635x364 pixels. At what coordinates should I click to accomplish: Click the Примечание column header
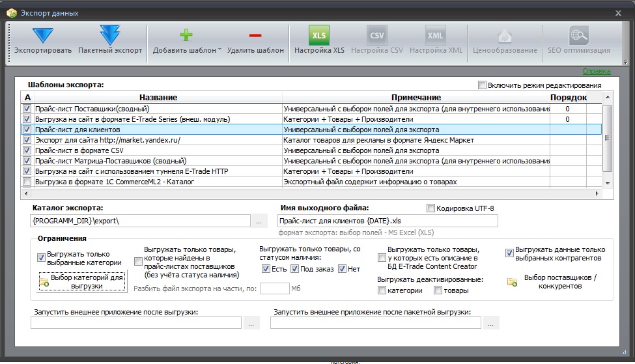[x=416, y=97]
